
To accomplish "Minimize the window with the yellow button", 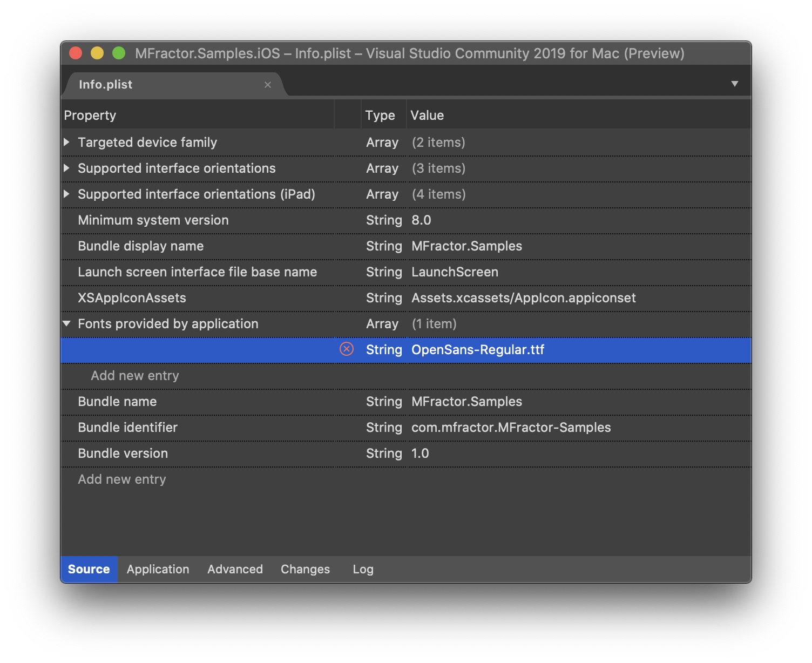I will click(x=97, y=53).
